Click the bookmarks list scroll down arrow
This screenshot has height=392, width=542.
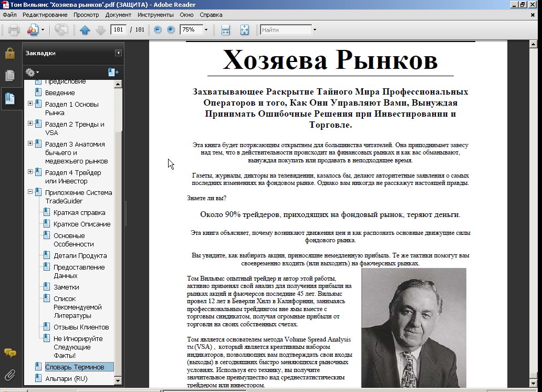118,380
